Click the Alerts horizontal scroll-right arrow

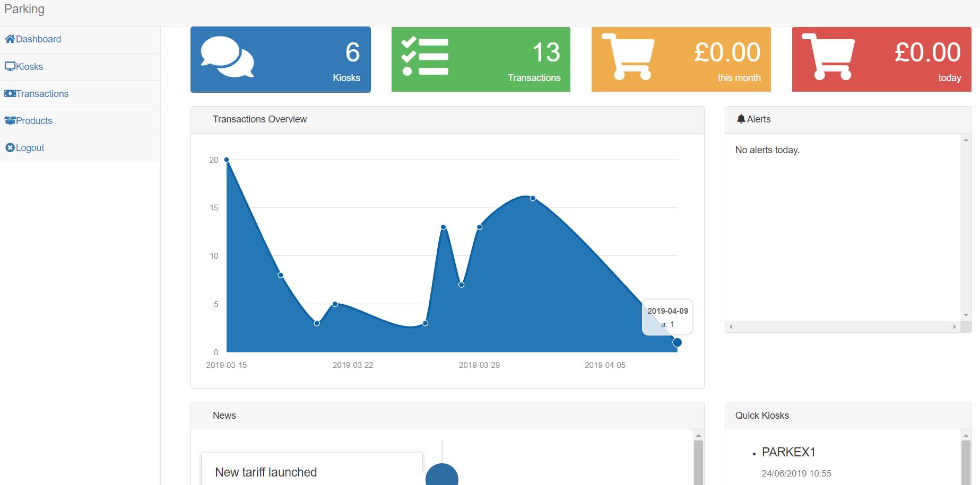pyautogui.click(x=955, y=327)
